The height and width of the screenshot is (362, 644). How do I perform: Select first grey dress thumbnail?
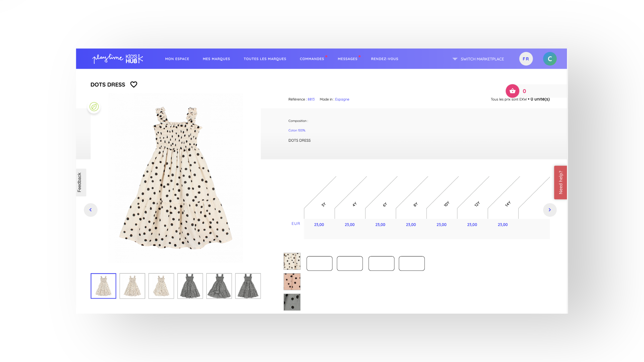(x=190, y=286)
